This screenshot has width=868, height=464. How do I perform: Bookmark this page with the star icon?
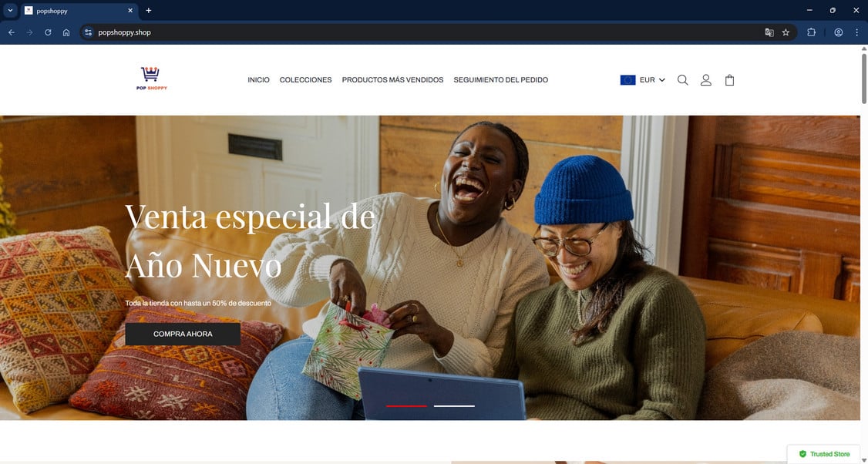pyautogui.click(x=786, y=32)
